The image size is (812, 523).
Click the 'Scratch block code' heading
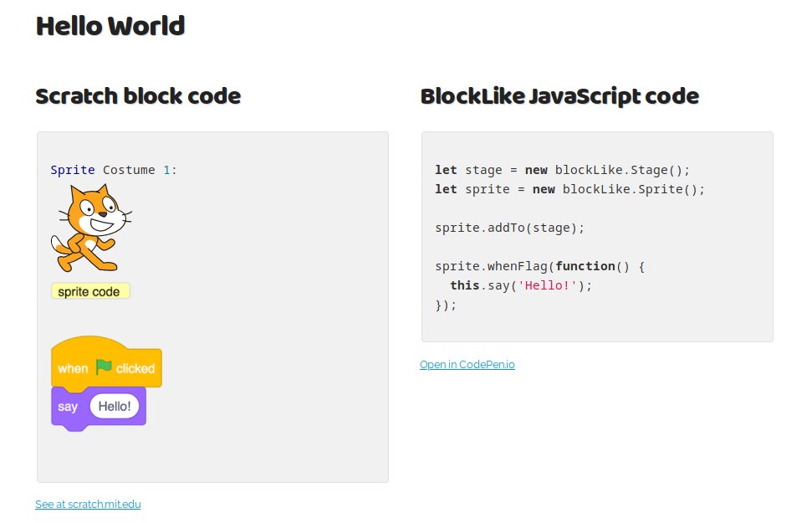click(x=138, y=96)
